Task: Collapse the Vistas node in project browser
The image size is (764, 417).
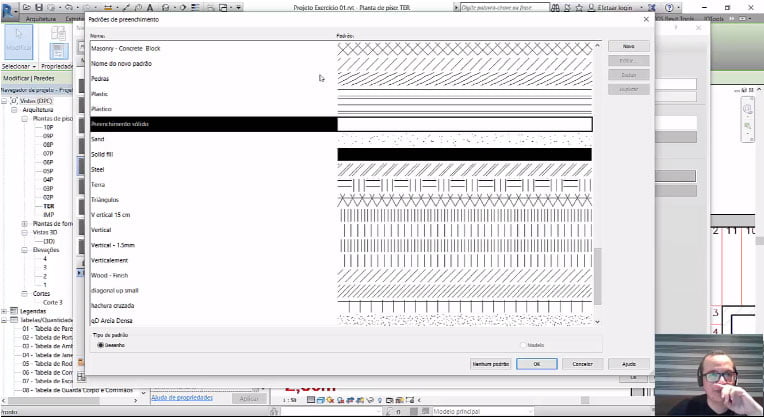Action: (x=4, y=101)
